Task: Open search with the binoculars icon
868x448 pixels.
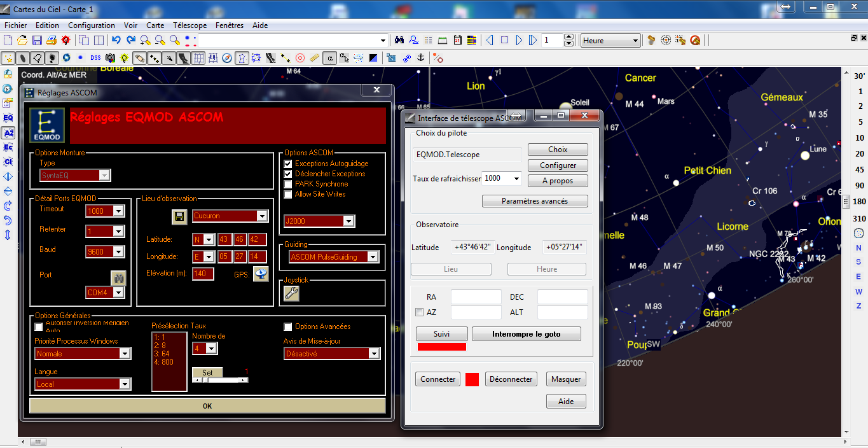Action: pyautogui.click(x=399, y=40)
